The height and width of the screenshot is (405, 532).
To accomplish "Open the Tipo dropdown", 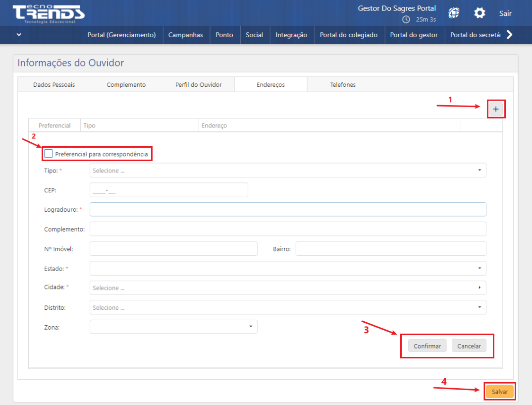I will pos(288,171).
